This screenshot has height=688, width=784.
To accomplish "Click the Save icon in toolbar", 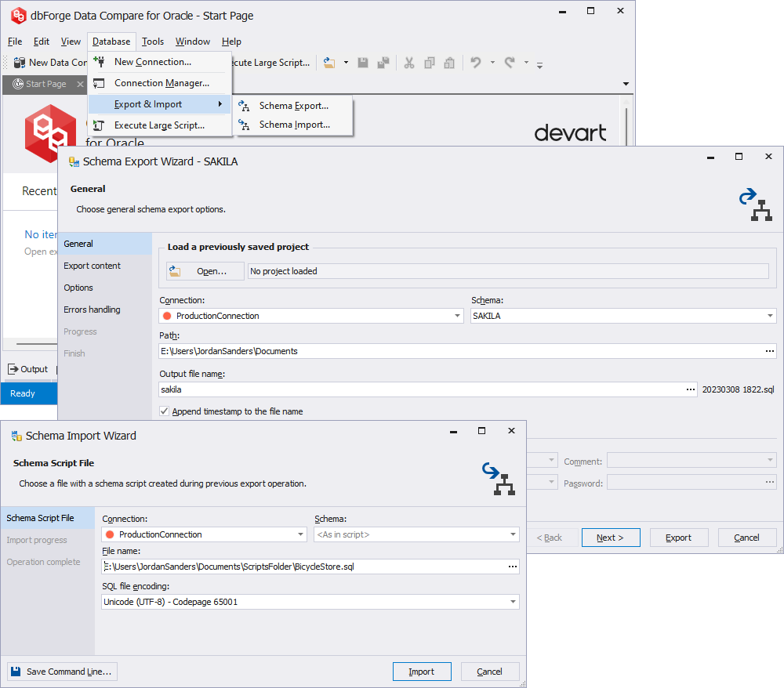I will (x=363, y=63).
